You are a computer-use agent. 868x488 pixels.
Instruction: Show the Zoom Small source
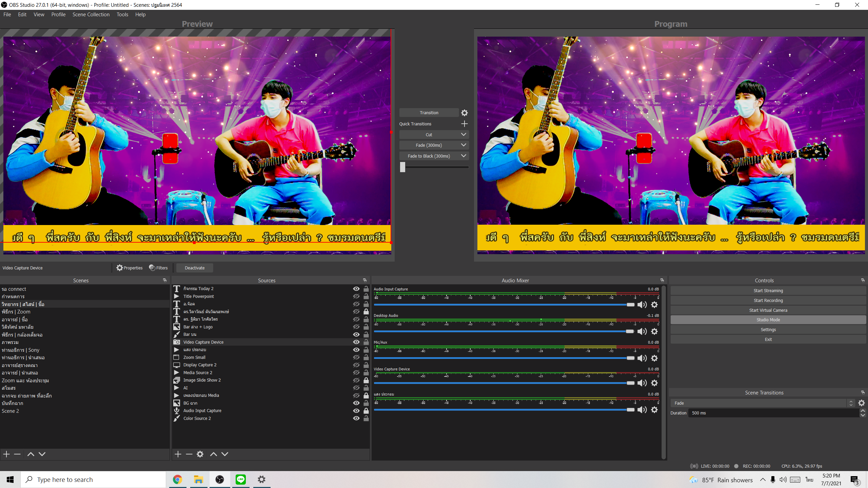coord(356,357)
